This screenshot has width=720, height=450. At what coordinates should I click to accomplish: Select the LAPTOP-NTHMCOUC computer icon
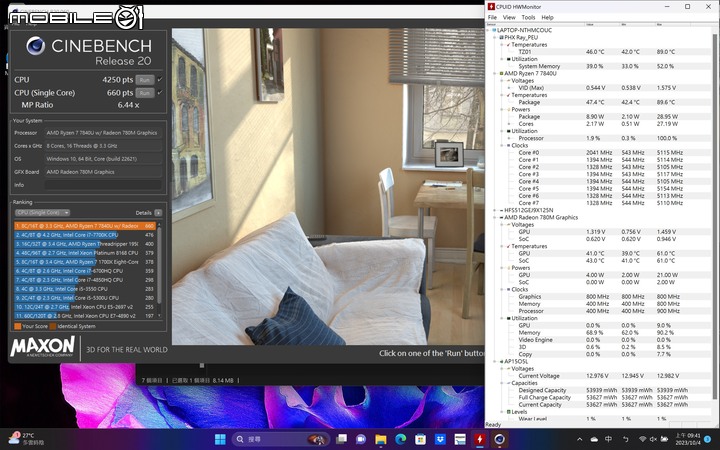click(494, 30)
